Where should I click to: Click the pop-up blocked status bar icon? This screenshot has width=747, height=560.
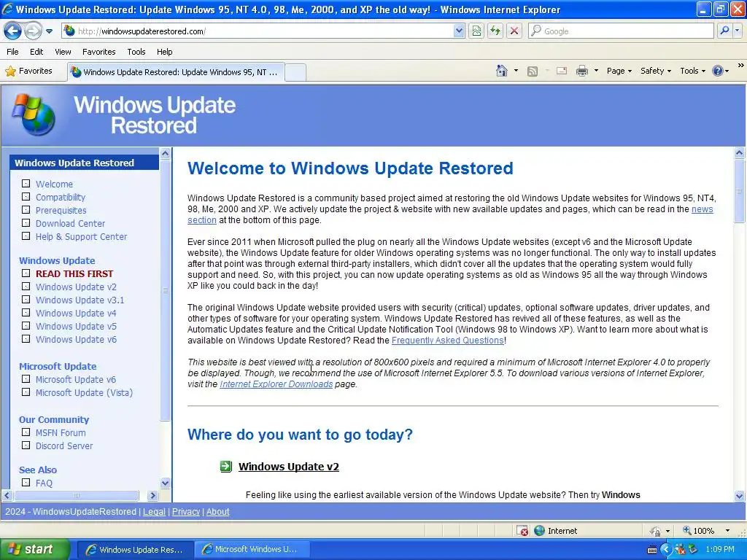[x=522, y=531]
